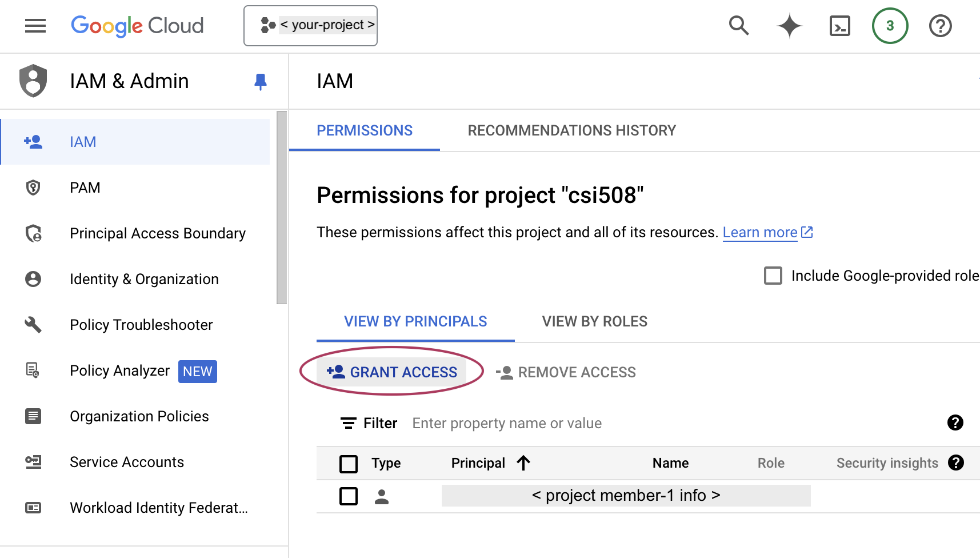Screen dimensions: 980x558
Task: Open the search magnifier icon
Action: pyautogui.click(x=739, y=26)
